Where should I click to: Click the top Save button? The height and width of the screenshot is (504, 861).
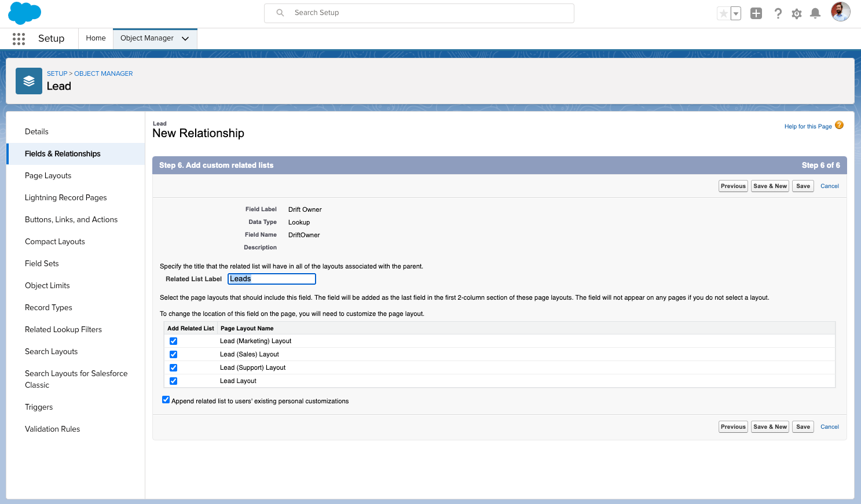point(803,186)
